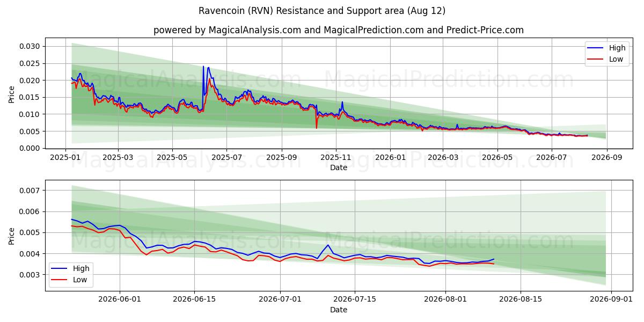Viewport: 644px width, 322px height.
Task: Click the '2026-06-01' x-axis label on the bottom chart
Action: tap(119, 301)
